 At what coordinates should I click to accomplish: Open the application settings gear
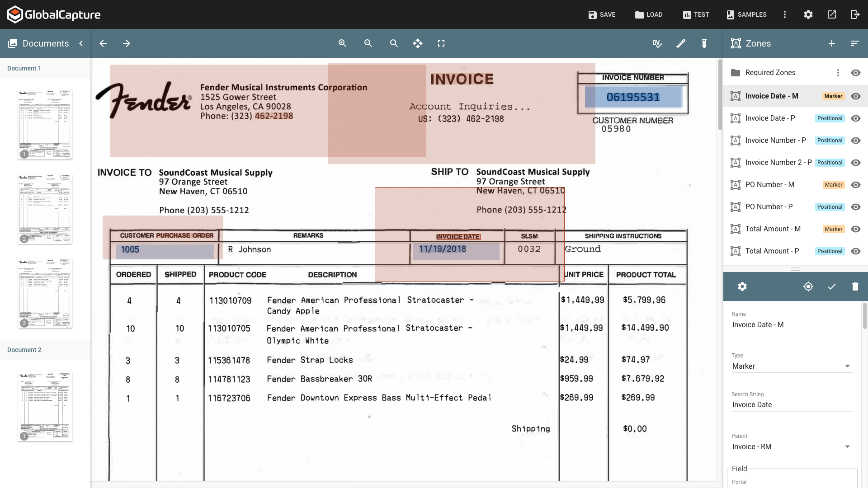click(x=808, y=14)
